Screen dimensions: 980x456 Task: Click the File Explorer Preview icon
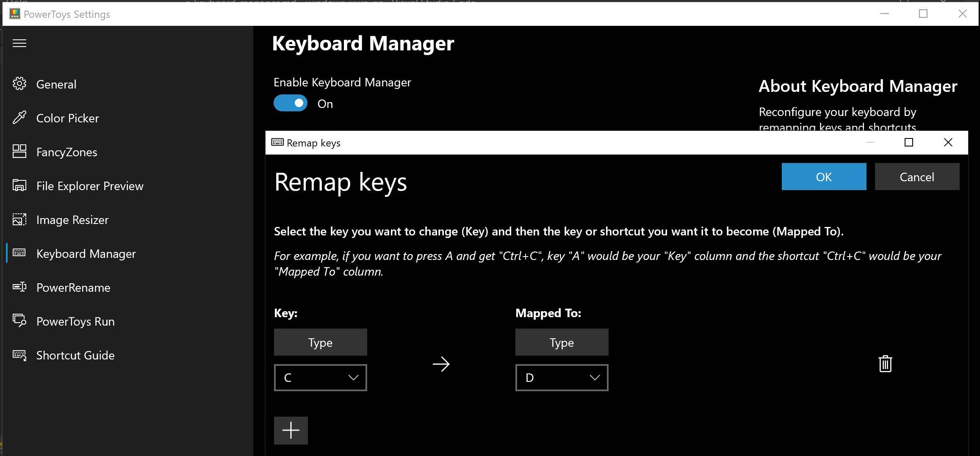19,185
